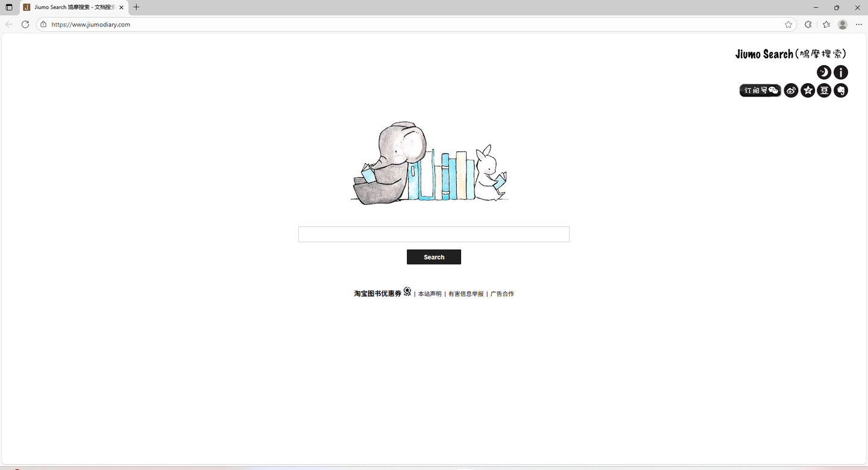Close the Jiumo Search browser tab
This screenshot has height=470, width=868.
(x=121, y=7)
